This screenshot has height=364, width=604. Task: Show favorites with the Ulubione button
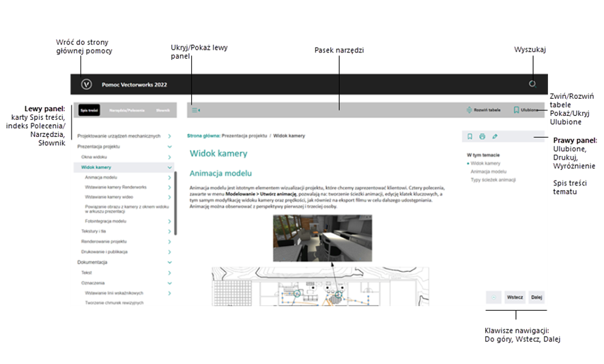526,110
